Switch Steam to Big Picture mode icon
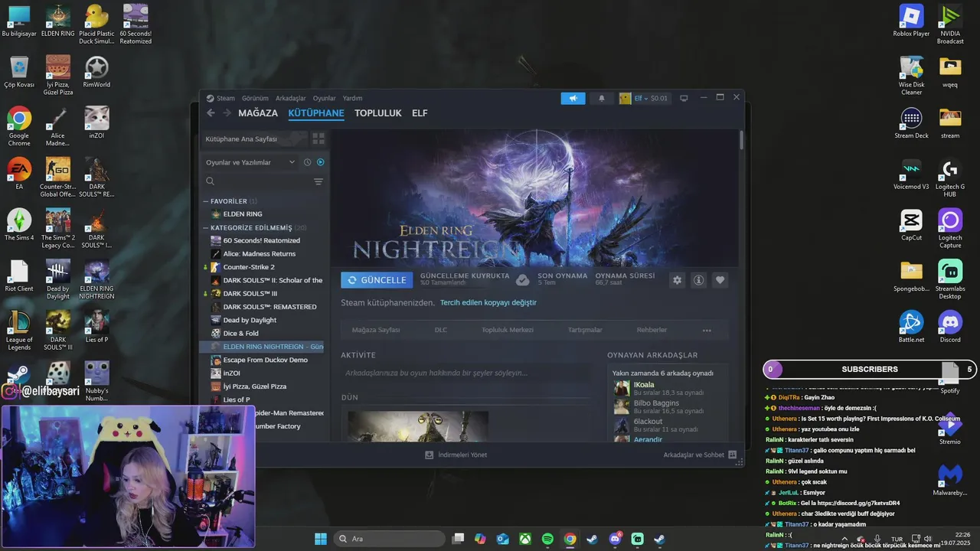The height and width of the screenshot is (551, 980). coord(684,98)
